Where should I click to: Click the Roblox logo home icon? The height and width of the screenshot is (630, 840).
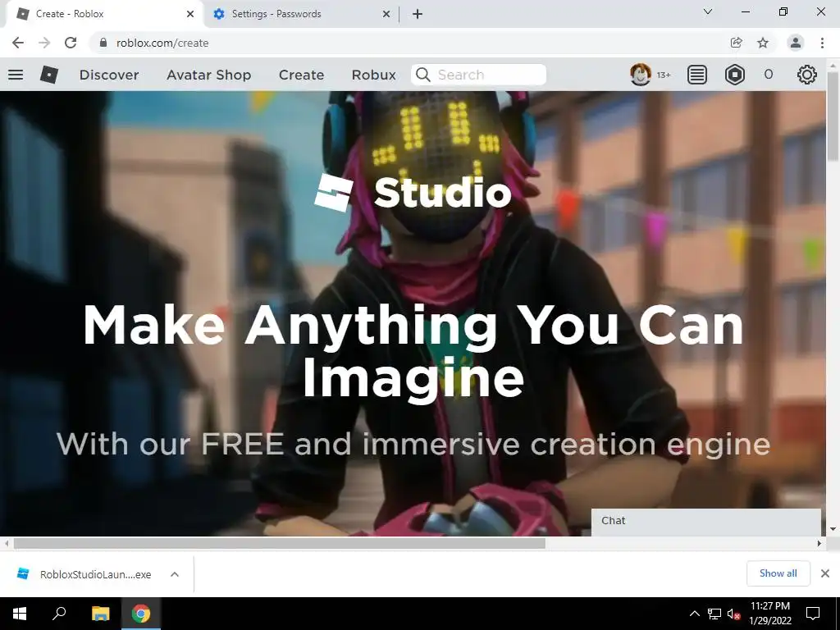tap(48, 75)
